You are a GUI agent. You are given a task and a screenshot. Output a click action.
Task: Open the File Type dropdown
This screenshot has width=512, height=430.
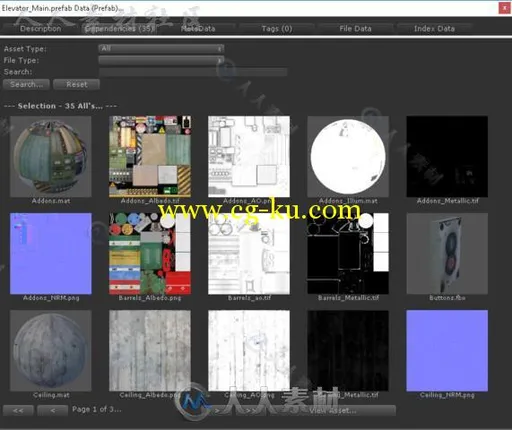[161, 60]
